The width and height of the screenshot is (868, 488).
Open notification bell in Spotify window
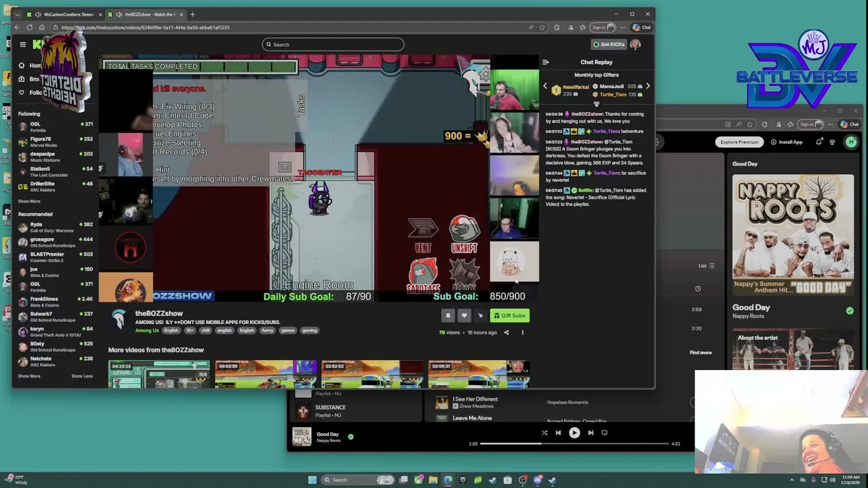[x=818, y=142]
